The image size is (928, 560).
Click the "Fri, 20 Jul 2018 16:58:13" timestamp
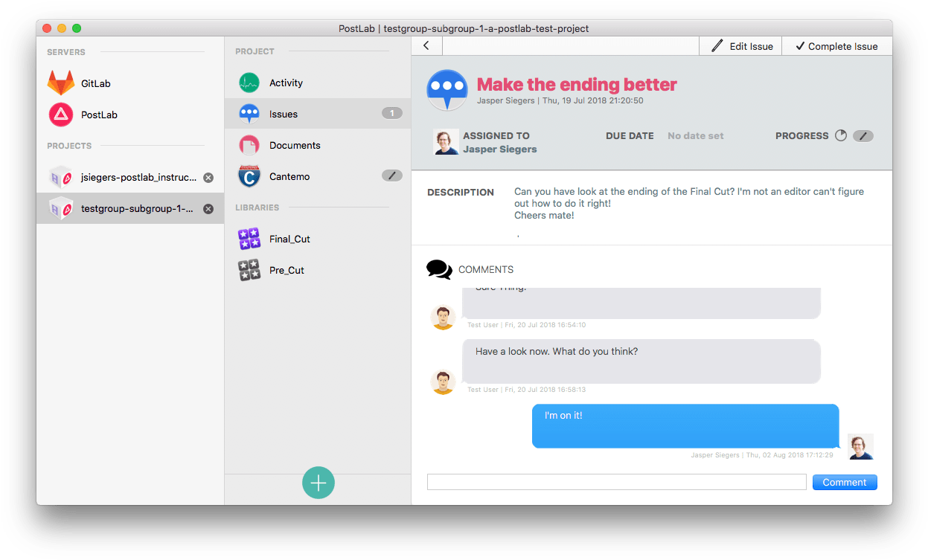point(545,390)
